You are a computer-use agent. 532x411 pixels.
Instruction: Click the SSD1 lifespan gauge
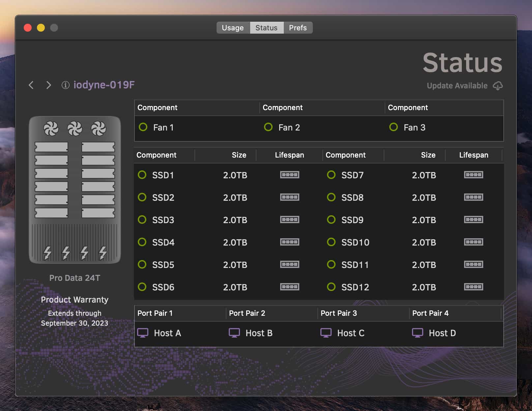pos(290,175)
